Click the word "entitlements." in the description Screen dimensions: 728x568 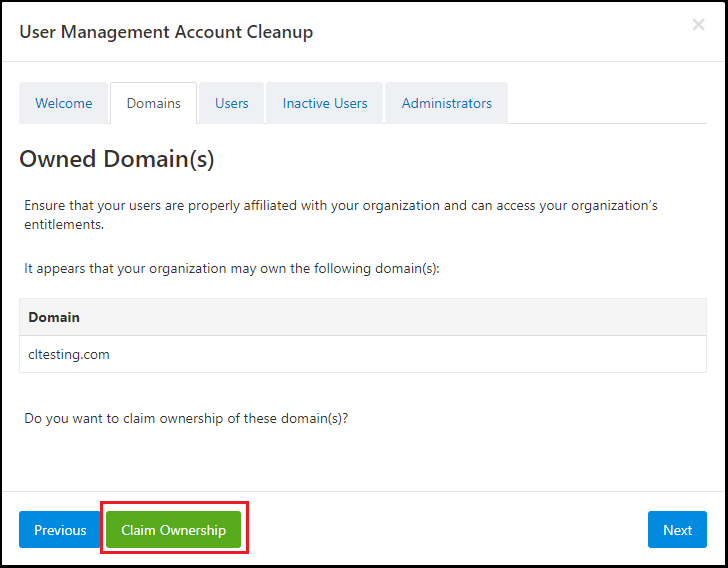pos(64,224)
